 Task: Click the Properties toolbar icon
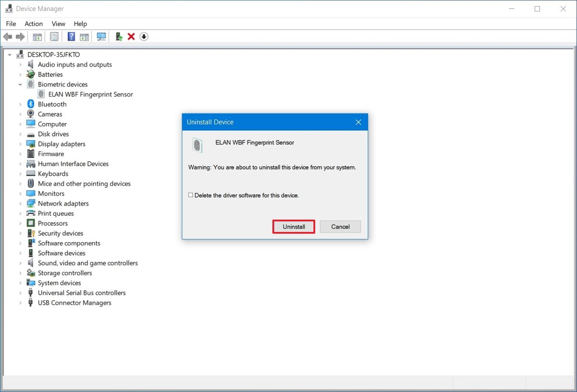(x=54, y=37)
